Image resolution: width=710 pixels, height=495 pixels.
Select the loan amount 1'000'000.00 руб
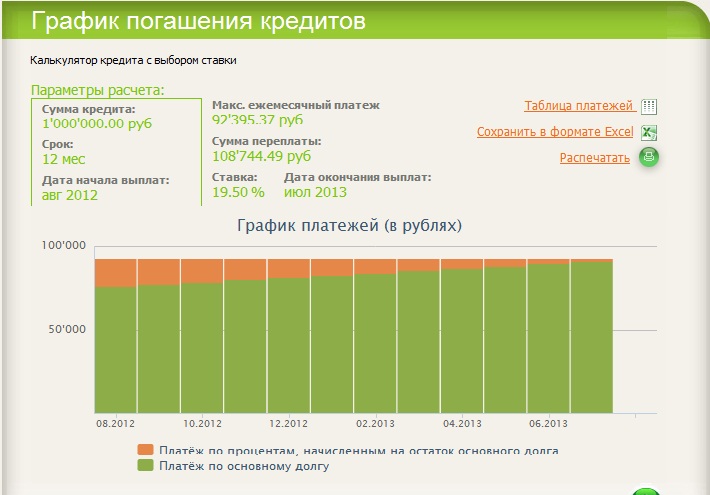point(97,124)
